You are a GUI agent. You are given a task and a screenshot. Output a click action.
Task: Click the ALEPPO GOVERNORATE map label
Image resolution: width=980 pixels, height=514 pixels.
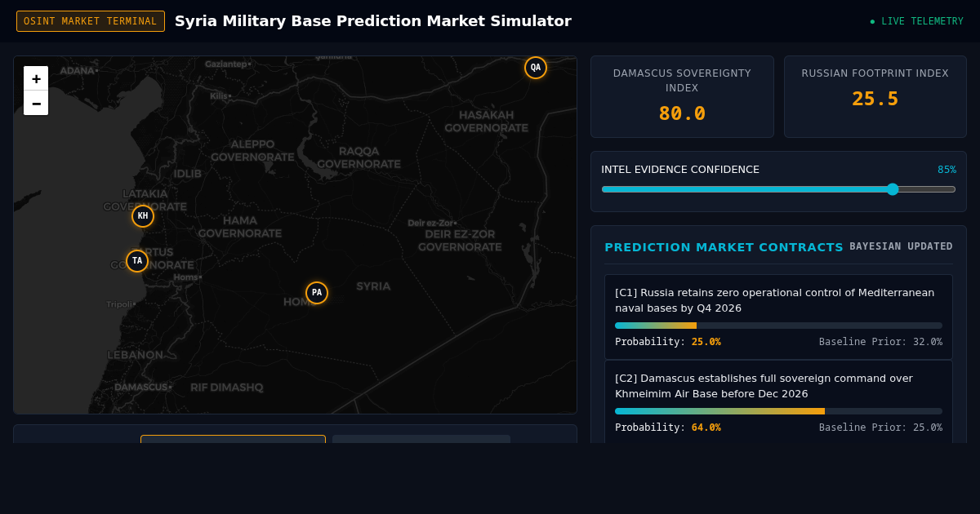click(252, 151)
